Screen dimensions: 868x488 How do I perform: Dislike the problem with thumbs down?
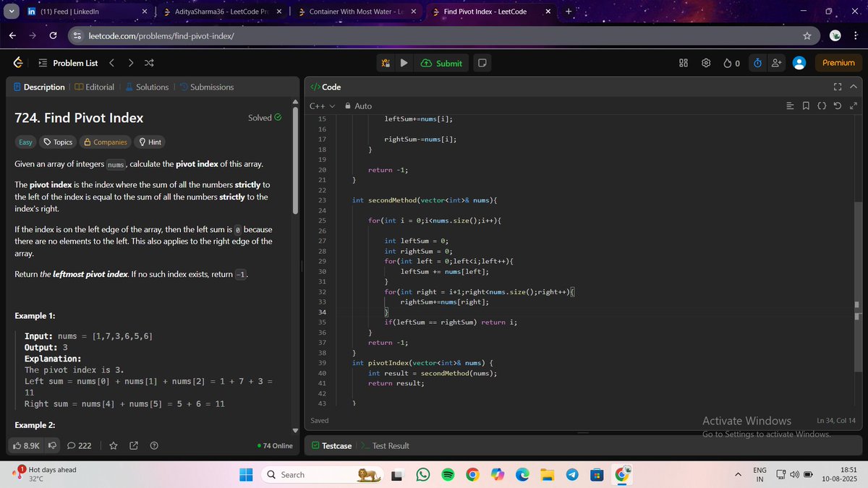click(x=52, y=445)
